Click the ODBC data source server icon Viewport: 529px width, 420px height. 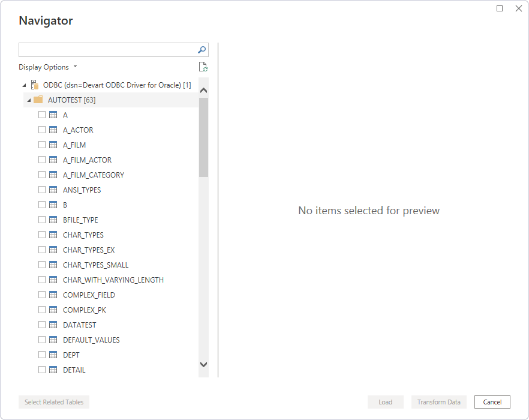tap(35, 85)
